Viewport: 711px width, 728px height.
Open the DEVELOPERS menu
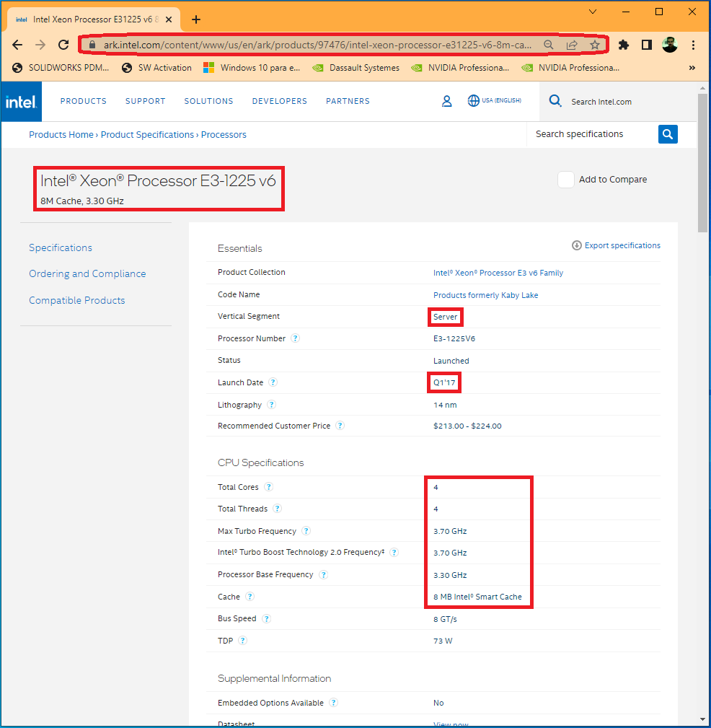pyautogui.click(x=280, y=101)
